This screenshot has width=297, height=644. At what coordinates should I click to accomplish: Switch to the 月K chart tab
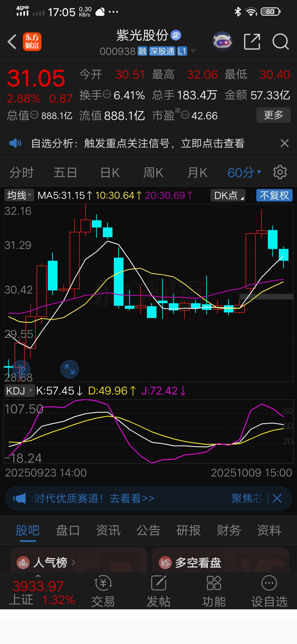coord(197,173)
